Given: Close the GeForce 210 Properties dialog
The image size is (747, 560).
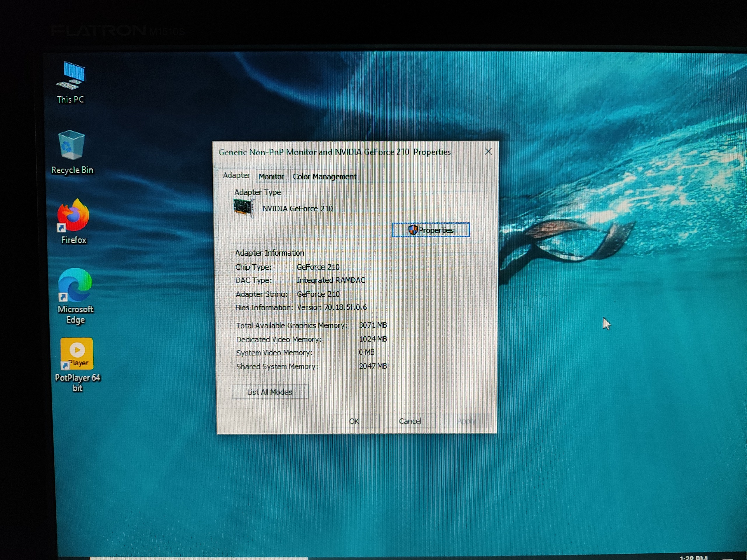Looking at the screenshot, I should 488,151.
